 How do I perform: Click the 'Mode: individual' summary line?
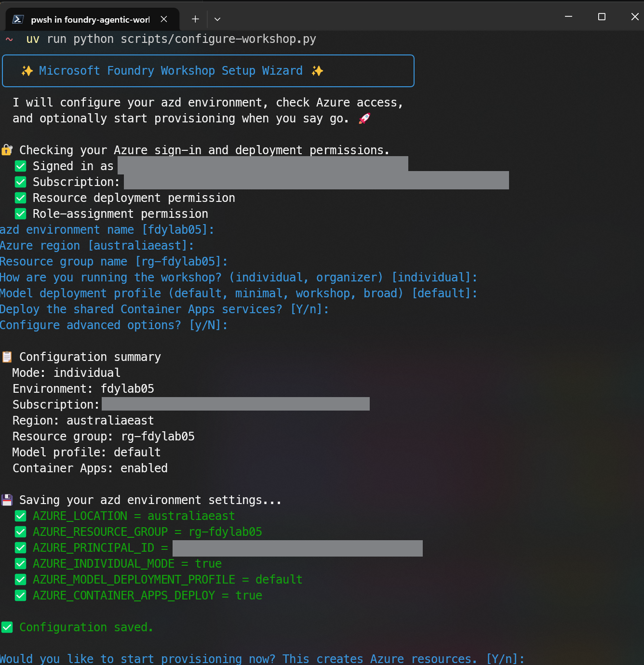67,373
